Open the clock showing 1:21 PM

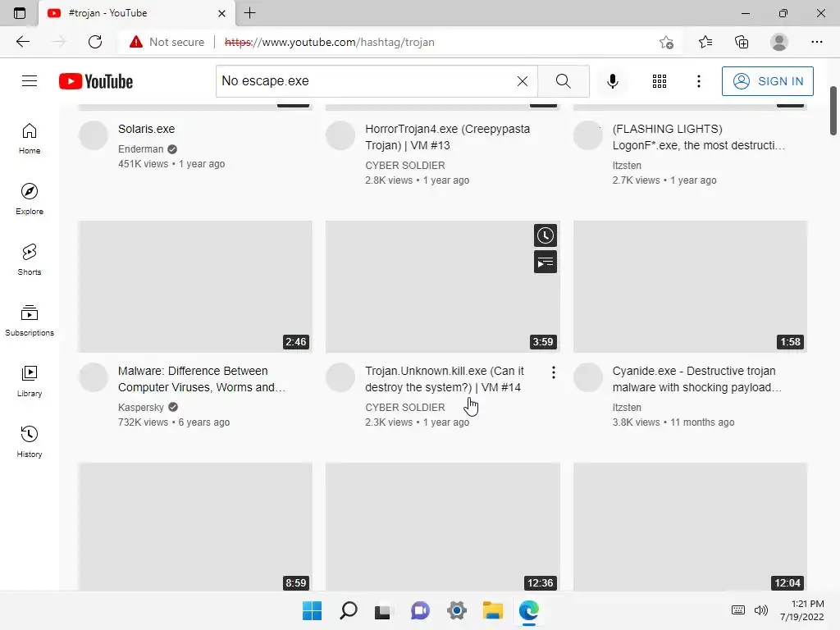tap(801, 610)
